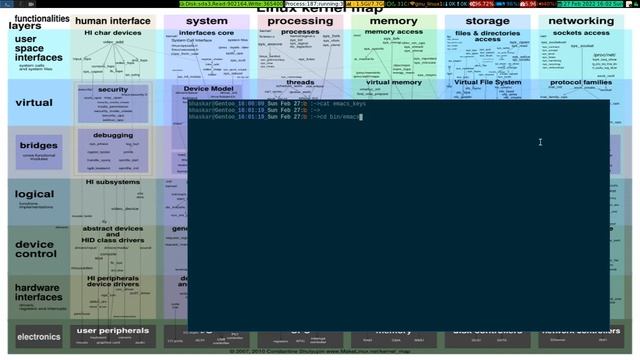Image resolution: width=640 pixels, height=360 pixels.
Task: Switch to the second workspace tag
Action: click(x=20, y=4)
